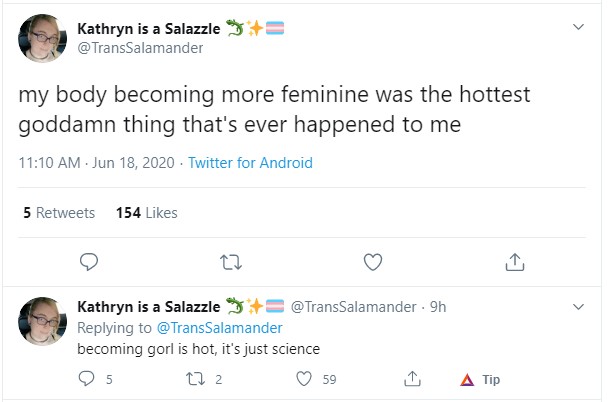Share the reply tweet via the share icon
The height and width of the screenshot is (402, 608).
click(x=412, y=379)
